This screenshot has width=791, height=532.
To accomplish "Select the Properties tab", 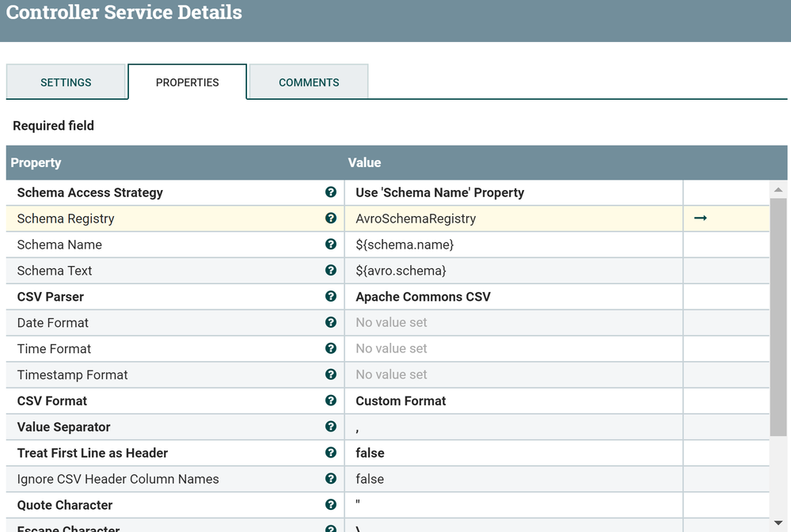I will (x=187, y=82).
